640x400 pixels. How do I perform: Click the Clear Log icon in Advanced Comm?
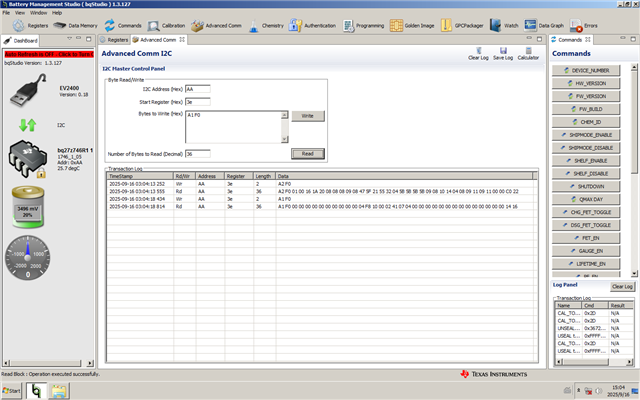[478, 53]
